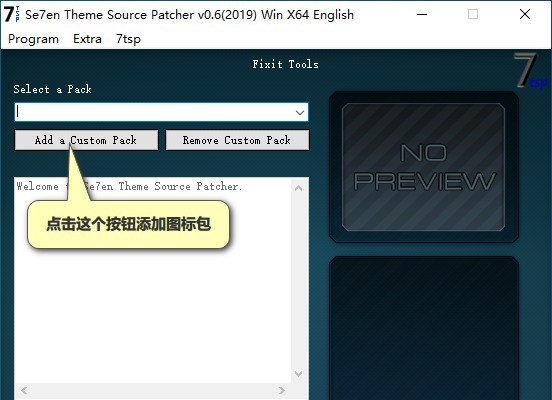Click the 7tsp app icon in title bar
Viewport: 552px width, 400px height.
click(12, 14)
